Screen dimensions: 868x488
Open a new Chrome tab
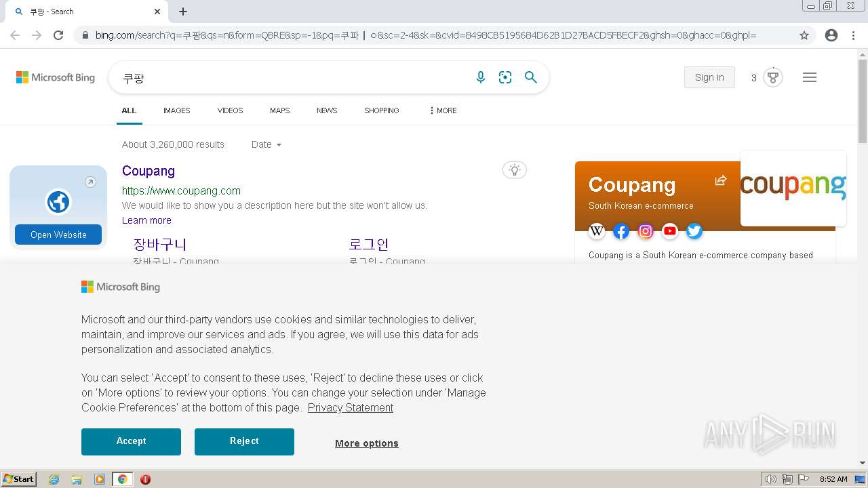coord(183,12)
